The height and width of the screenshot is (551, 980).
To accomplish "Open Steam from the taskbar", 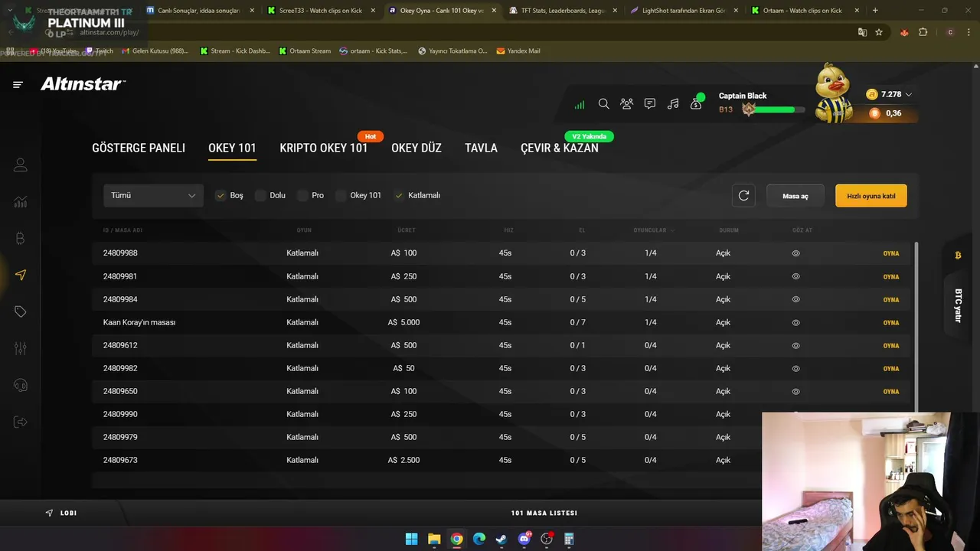I will click(501, 539).
